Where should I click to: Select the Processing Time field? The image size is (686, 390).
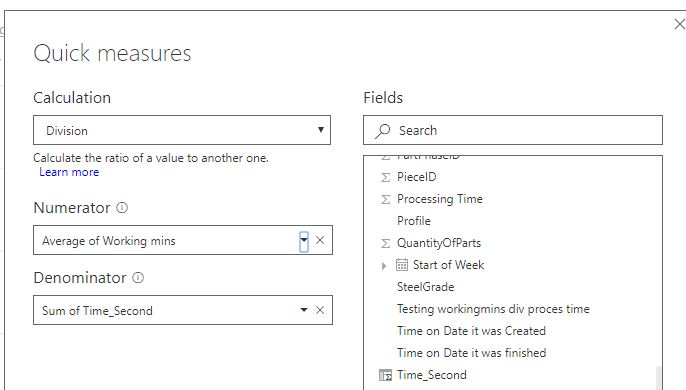pyautogui.click(x=440, y=199)
